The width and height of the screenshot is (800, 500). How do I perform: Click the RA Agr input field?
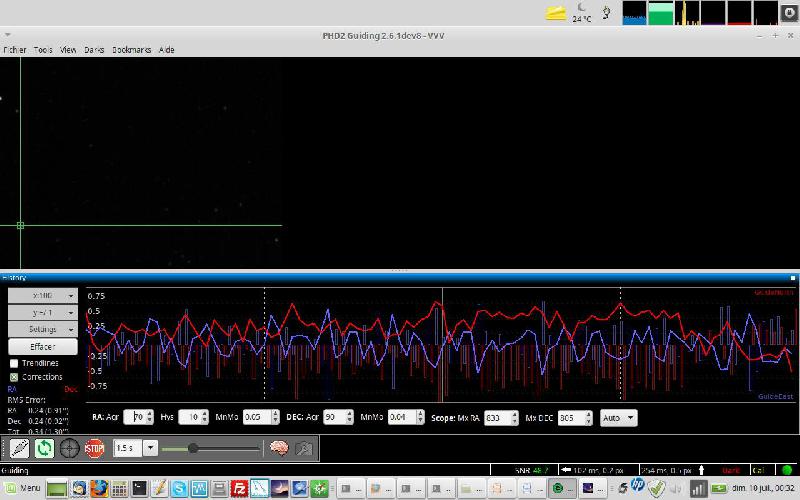pos(134,417)
